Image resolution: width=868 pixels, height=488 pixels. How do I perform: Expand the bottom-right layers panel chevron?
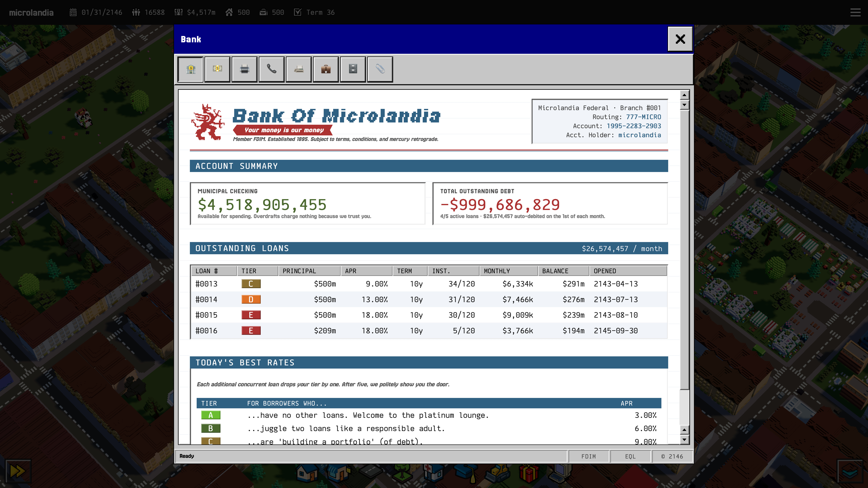(x=850, y=471)
